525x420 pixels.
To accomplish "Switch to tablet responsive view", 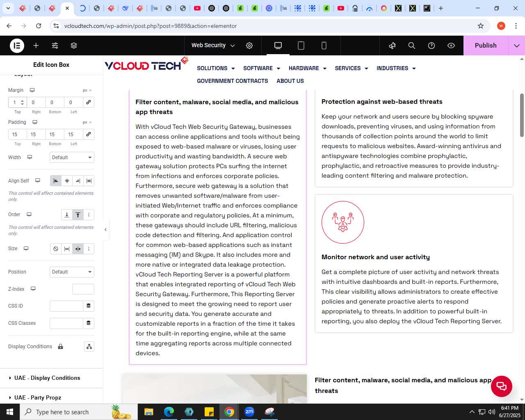I will tap(301, 46).
